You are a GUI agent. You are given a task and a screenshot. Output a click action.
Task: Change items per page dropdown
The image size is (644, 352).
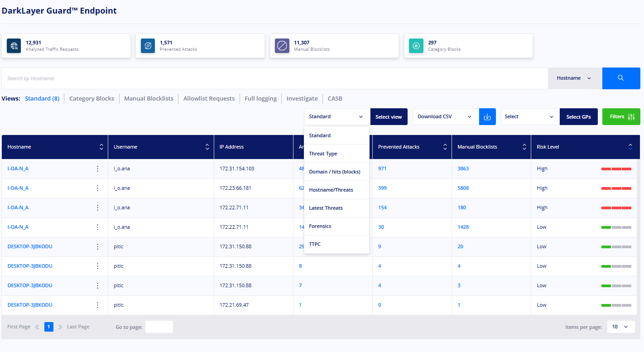(x=620, y=327)
